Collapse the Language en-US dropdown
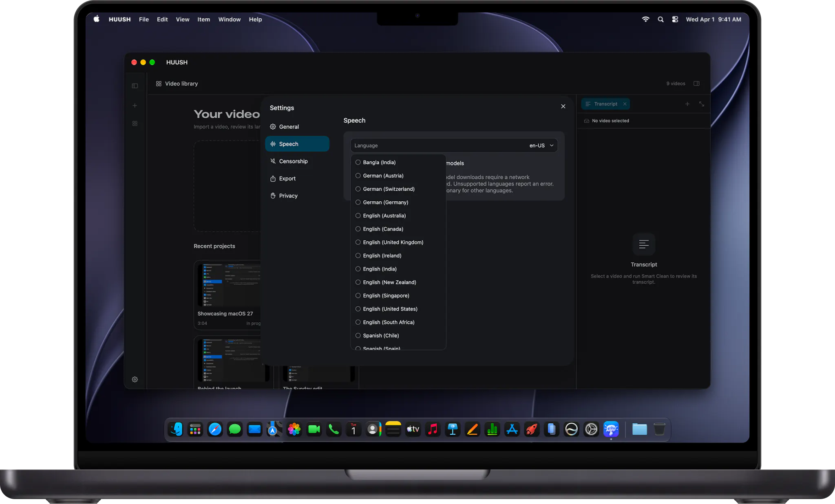Viewport: 835px width, 504px height. (x=454, y=145)
